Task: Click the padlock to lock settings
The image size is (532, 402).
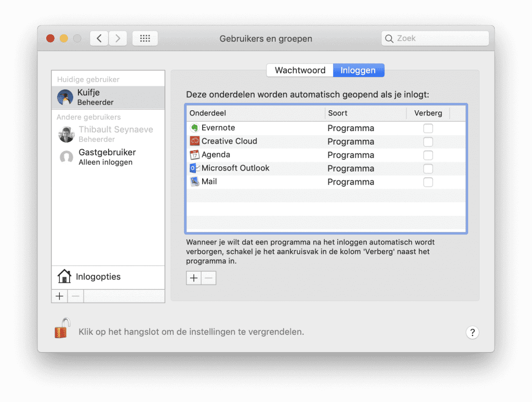Action: click(x=62, y=328)
